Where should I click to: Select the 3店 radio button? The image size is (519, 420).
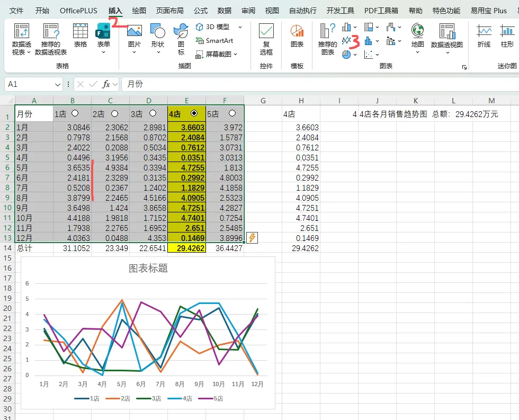(153, 113)
